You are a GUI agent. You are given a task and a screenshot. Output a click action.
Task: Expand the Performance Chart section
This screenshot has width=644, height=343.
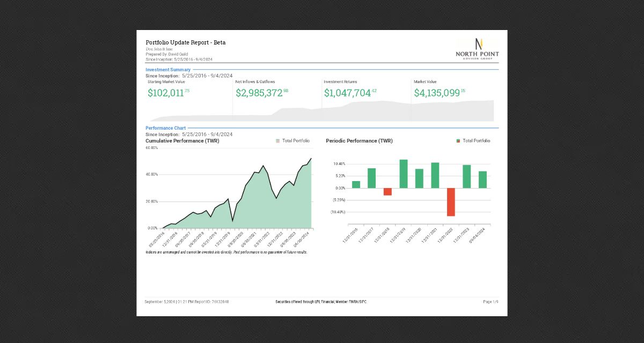pos(165,128)
